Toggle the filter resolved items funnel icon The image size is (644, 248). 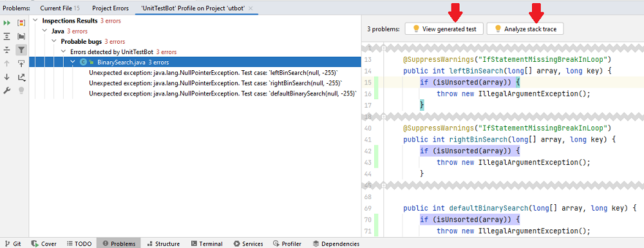21,50
